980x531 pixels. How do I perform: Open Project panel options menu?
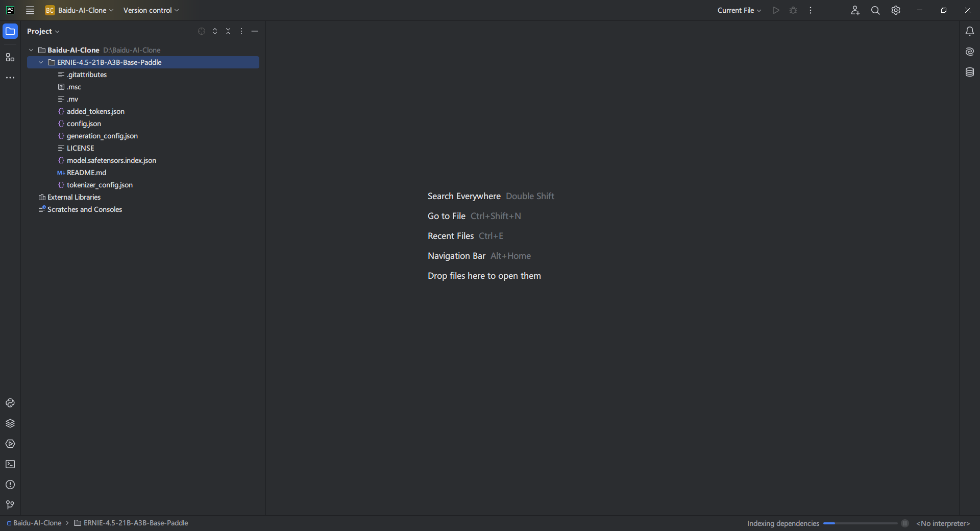(241, 31)
